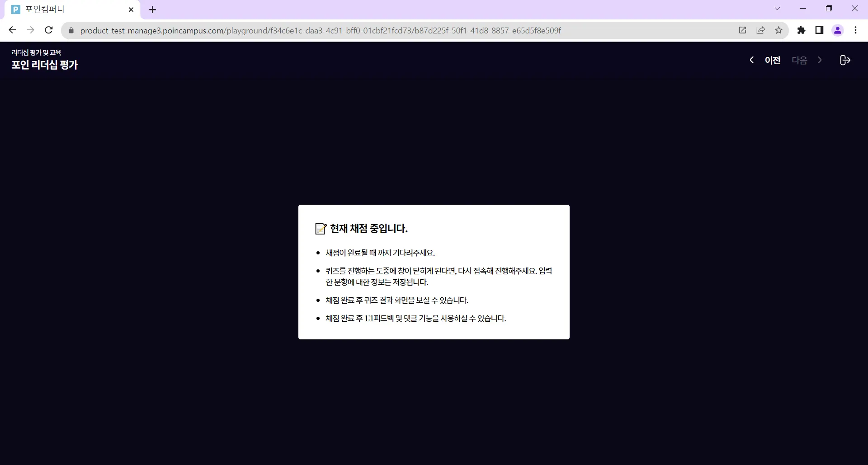
Task: Click the text 채점이 완료될 때 까지 기다려주세요.
Action: [380, 253]
